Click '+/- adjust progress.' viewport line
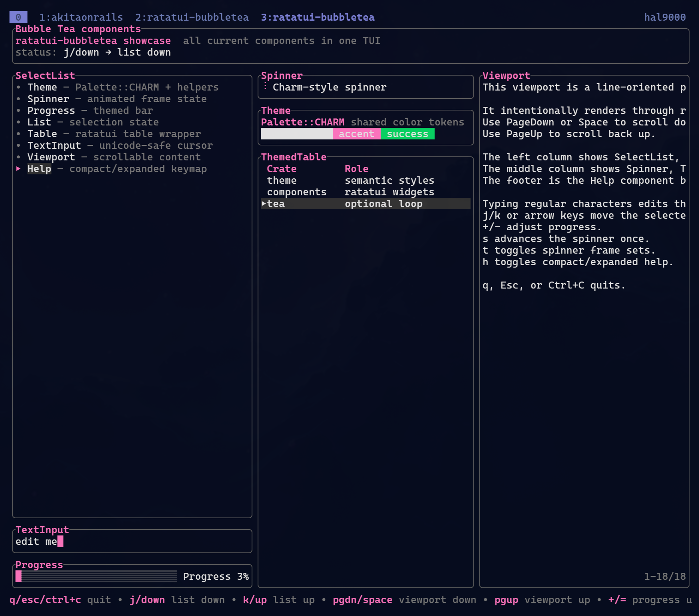This screenshot has width=699, height=616. point(542,227)
